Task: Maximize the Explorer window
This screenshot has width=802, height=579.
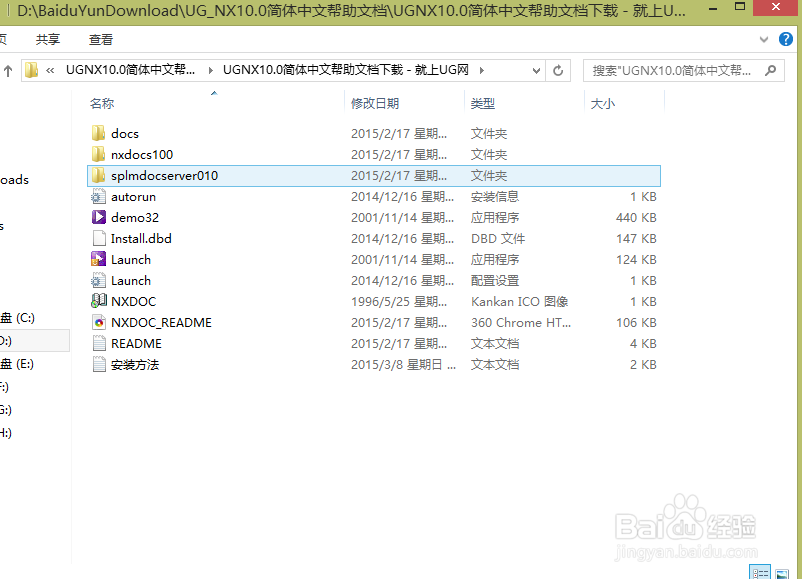Action: pyautogui.click(x=740, y=7)
